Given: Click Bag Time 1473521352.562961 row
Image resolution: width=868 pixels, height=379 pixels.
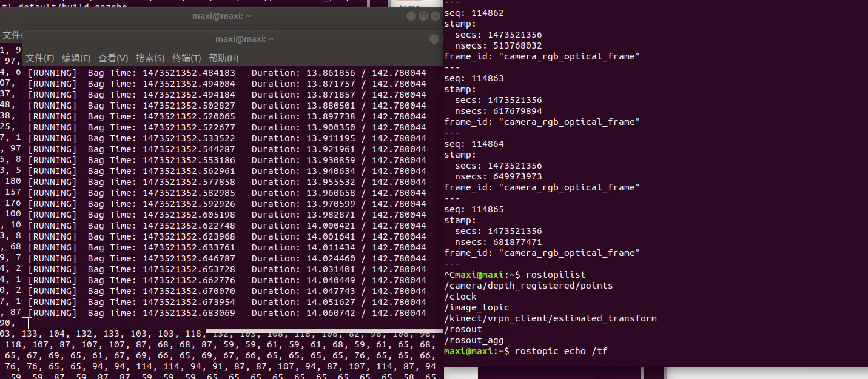Looking at the screenshot, I should pyautogui.click(x=227, y=171).
